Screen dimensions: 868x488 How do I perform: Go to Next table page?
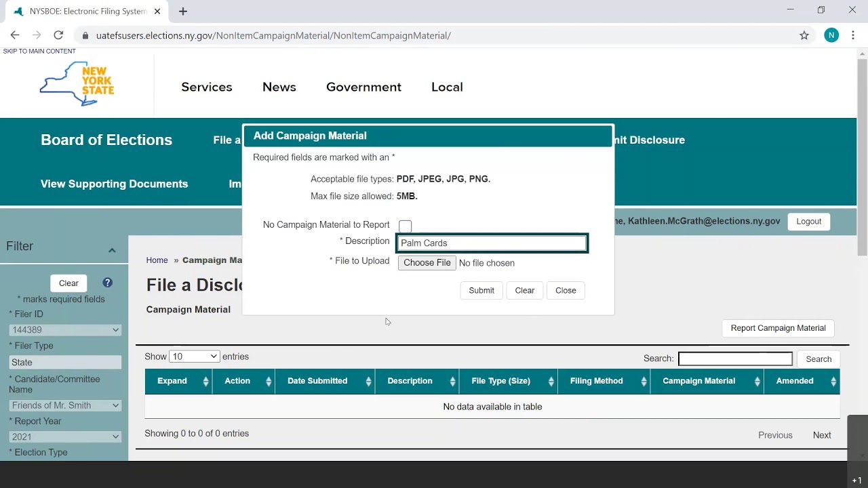point(822,435)
